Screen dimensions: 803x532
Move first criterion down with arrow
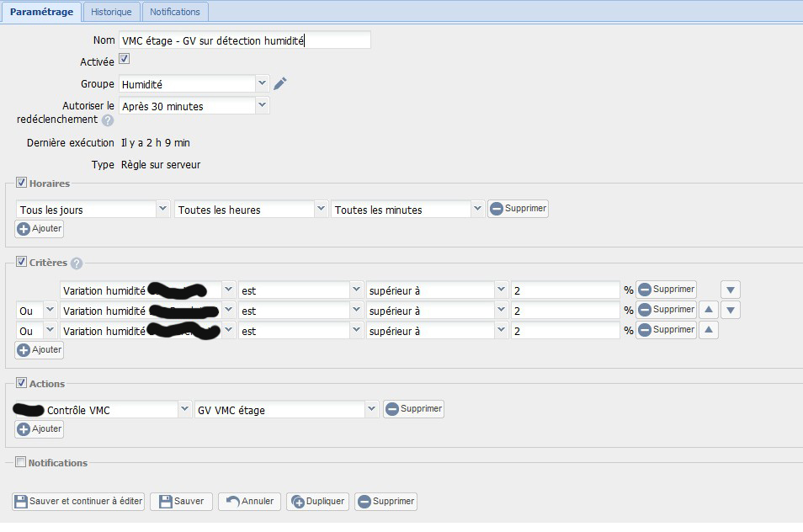(x=731, y=290)
